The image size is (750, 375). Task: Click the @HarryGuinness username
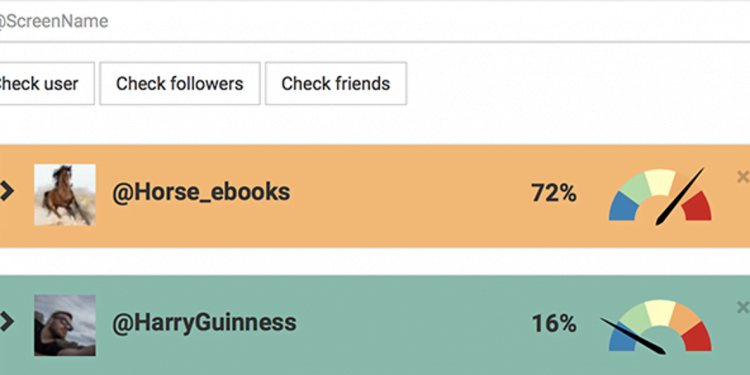[x=204, y=323]
